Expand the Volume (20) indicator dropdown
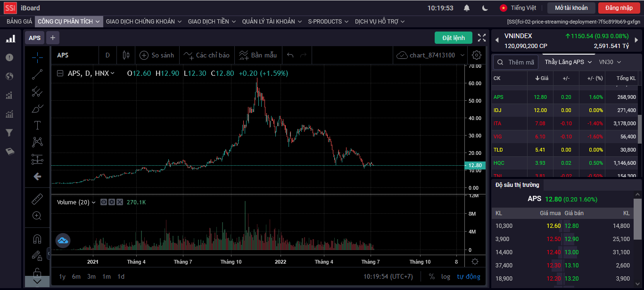The image size is (644, 290). pos(93,202)
